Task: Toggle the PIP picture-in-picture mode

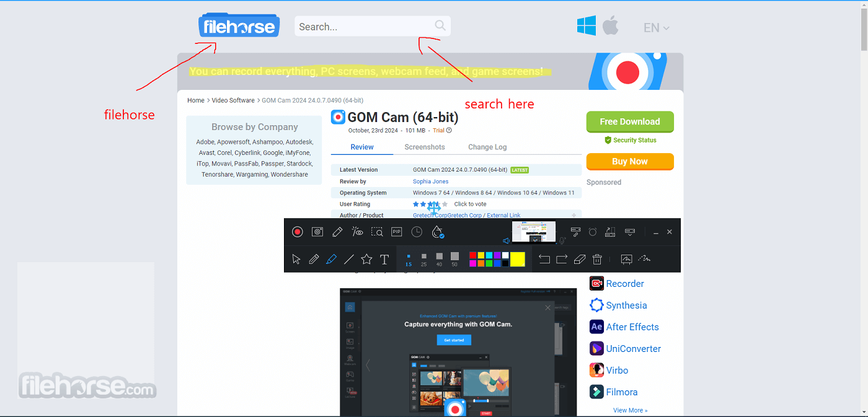Action: (397, 232)
